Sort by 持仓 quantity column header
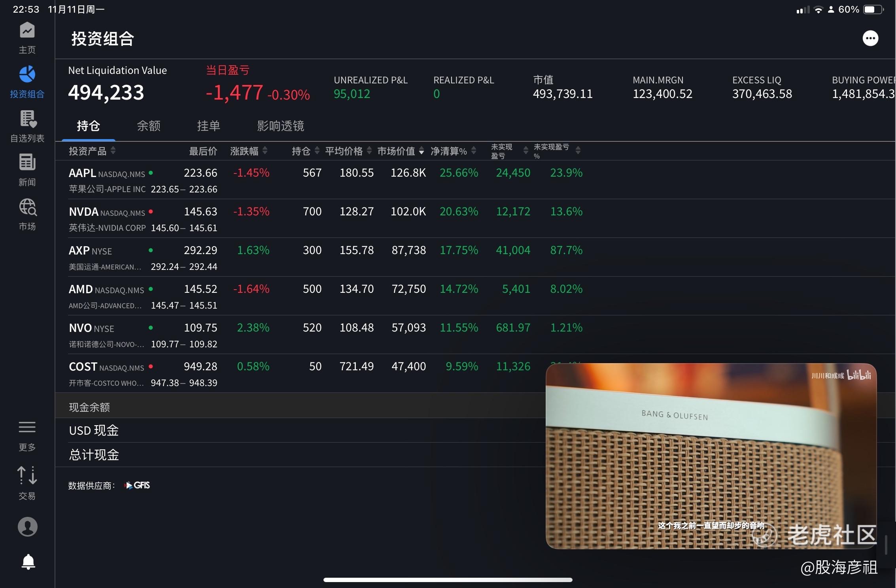The width and height of the screenshot is (896, 588). tap(306, 151)
